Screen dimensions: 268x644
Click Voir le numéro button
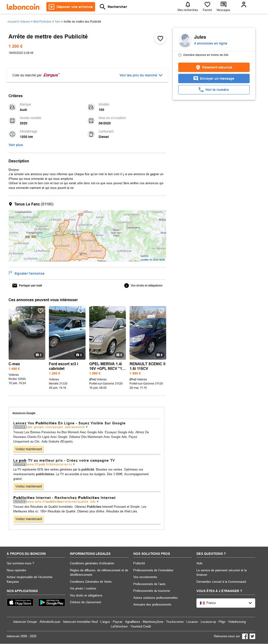[214, 90]
